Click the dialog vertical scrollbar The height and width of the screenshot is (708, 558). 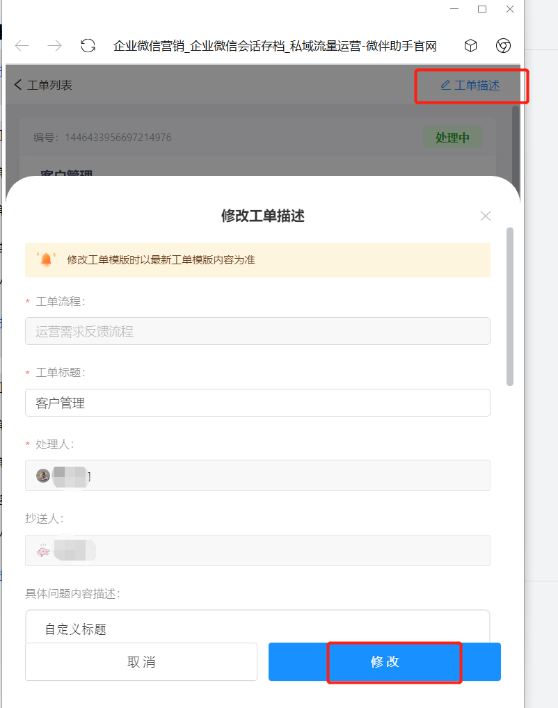click(x=510, y=307)
